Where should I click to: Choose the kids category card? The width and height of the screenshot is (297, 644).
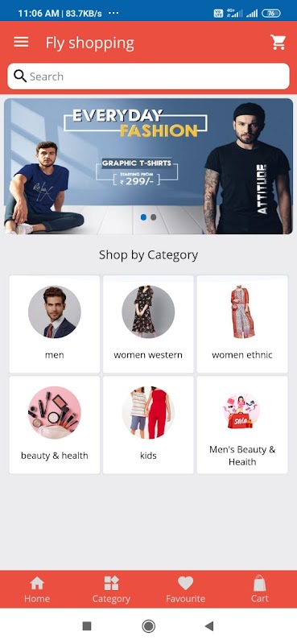coord(148,425)
